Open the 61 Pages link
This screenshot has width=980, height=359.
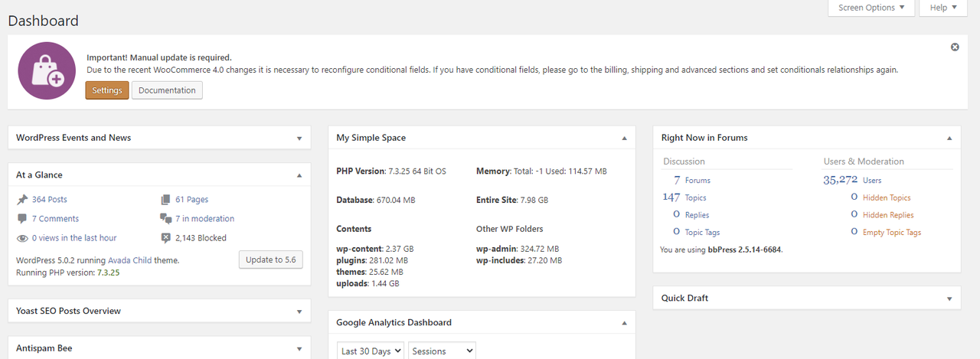pyautogui.click(x=191, y=199)
